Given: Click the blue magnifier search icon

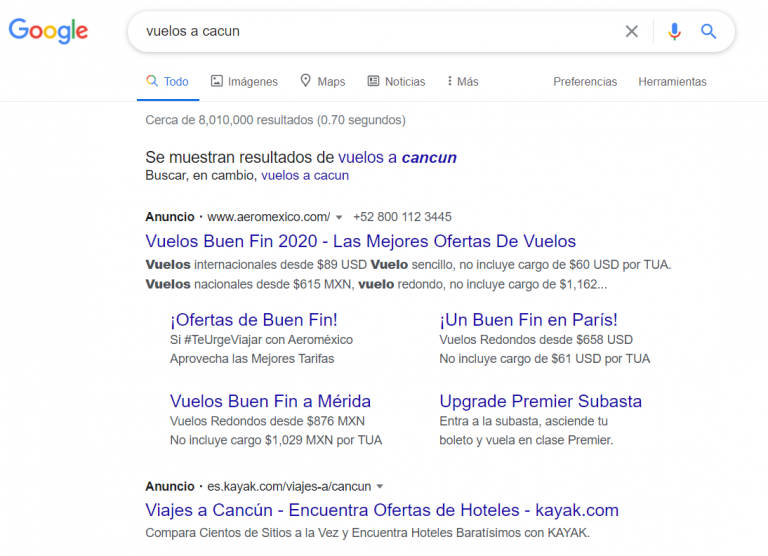Looking at the screenshot, I should (708, 31).
